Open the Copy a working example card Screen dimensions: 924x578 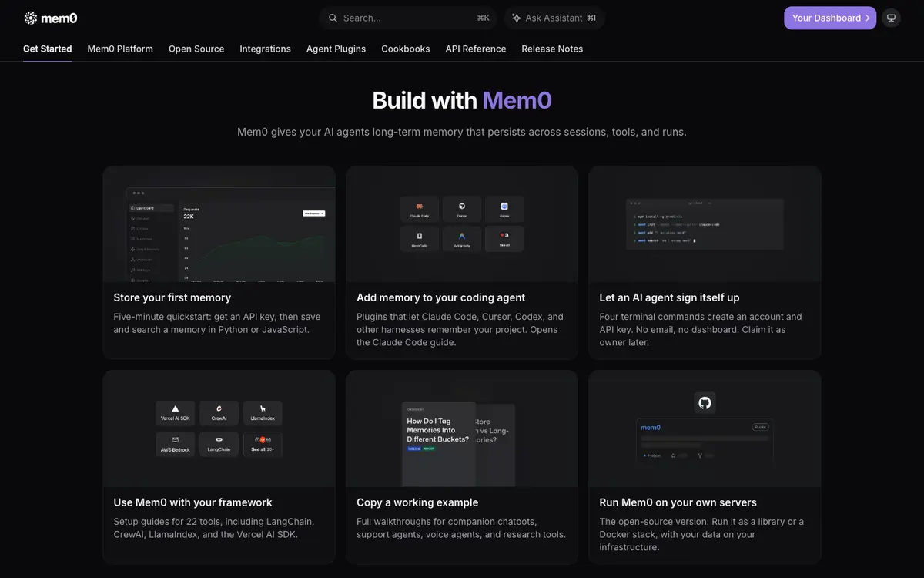click(462, 467)
